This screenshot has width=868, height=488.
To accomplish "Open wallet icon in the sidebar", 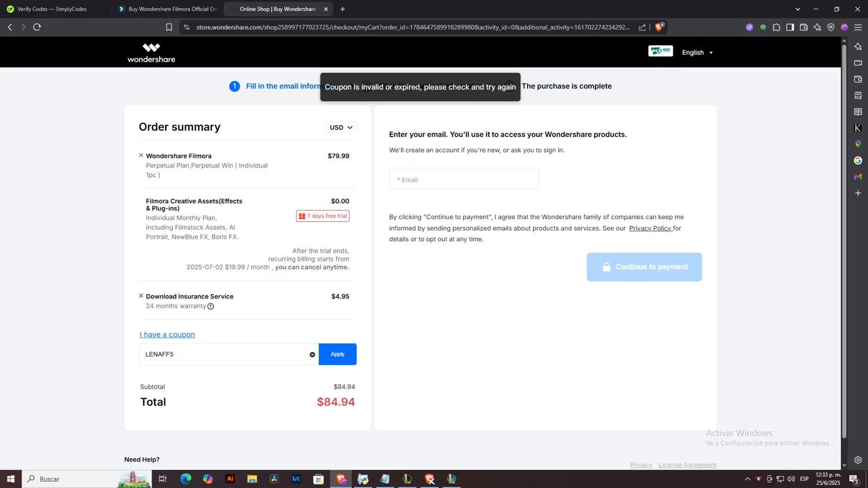I will 858,79.
